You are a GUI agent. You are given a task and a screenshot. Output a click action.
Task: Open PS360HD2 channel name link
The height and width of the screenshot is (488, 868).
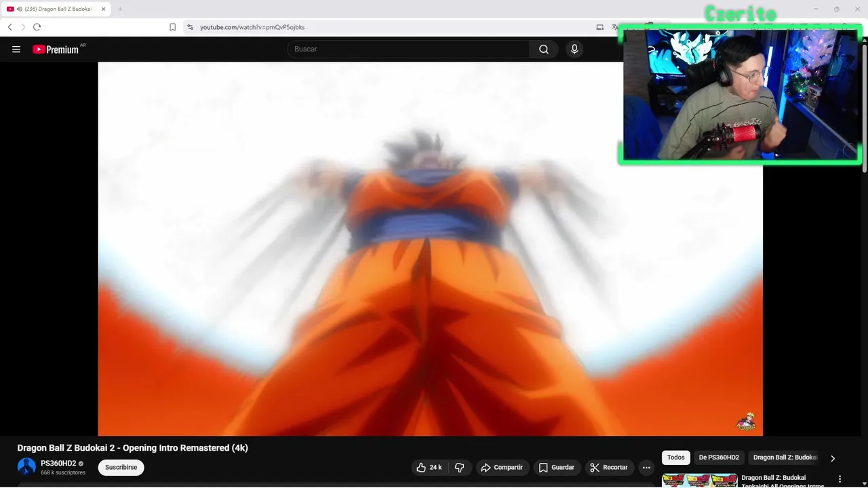58,464
